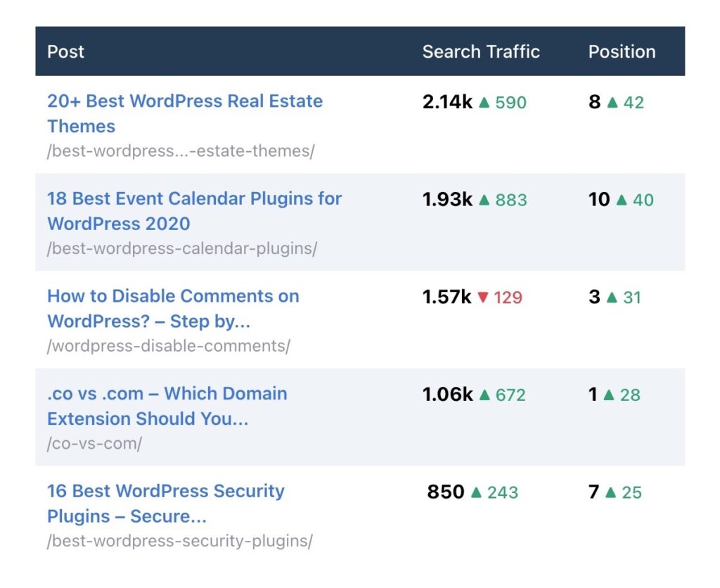This screenshot has height=588, width=720.
Task: Sort by the Search Traffic column header
Action: 482,51
